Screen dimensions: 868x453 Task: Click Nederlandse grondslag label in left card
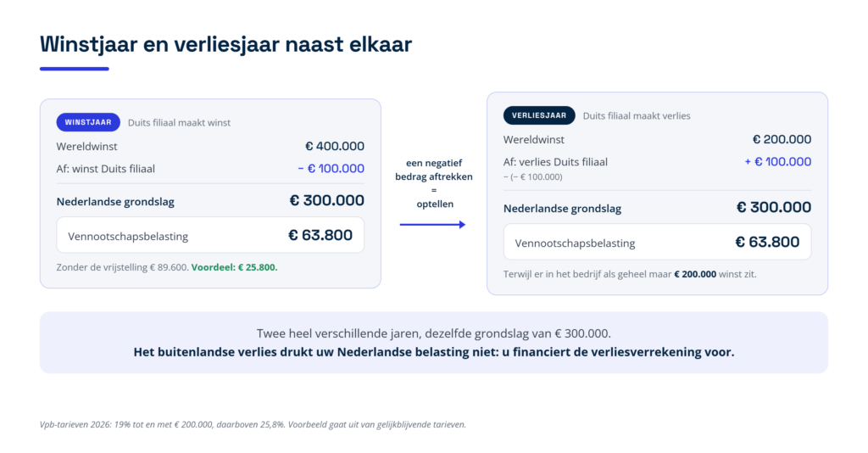pyautogui.click(x=115, y=202)
